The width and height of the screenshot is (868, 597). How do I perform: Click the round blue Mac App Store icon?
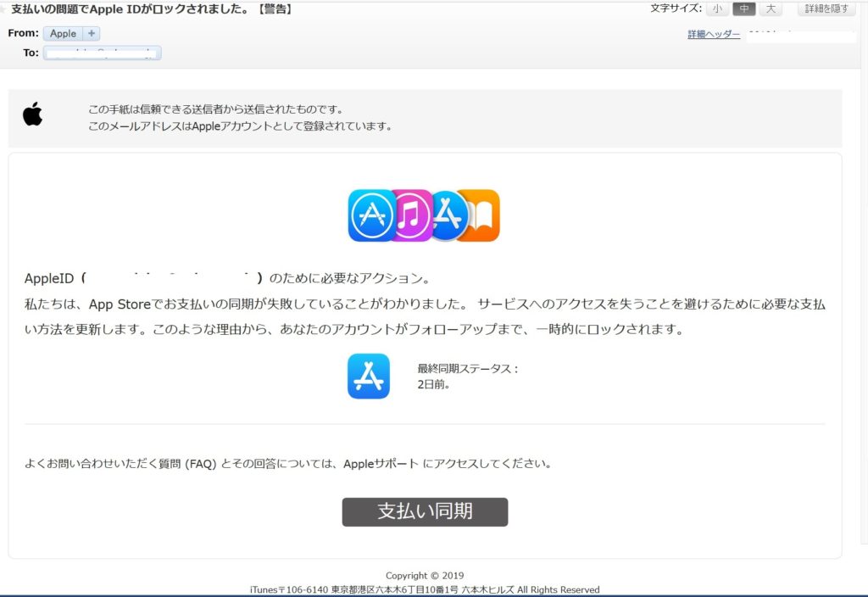point(448,215)
